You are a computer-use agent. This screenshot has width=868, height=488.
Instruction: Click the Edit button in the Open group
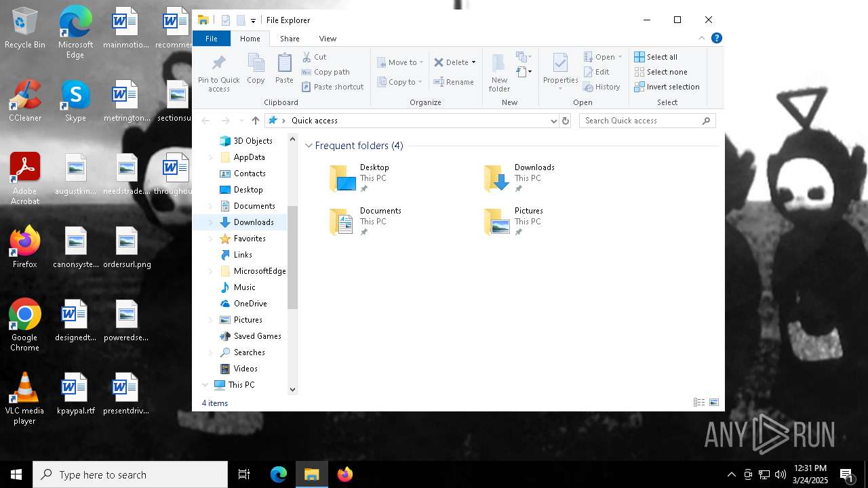tap(596, 72)
